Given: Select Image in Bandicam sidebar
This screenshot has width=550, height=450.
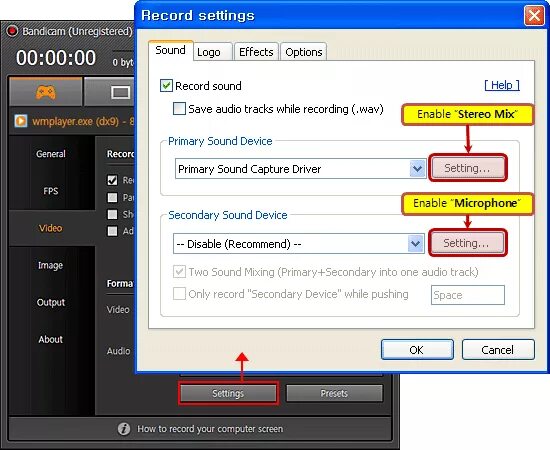Looking at the screenshot, I should click(x=51, y=266).
